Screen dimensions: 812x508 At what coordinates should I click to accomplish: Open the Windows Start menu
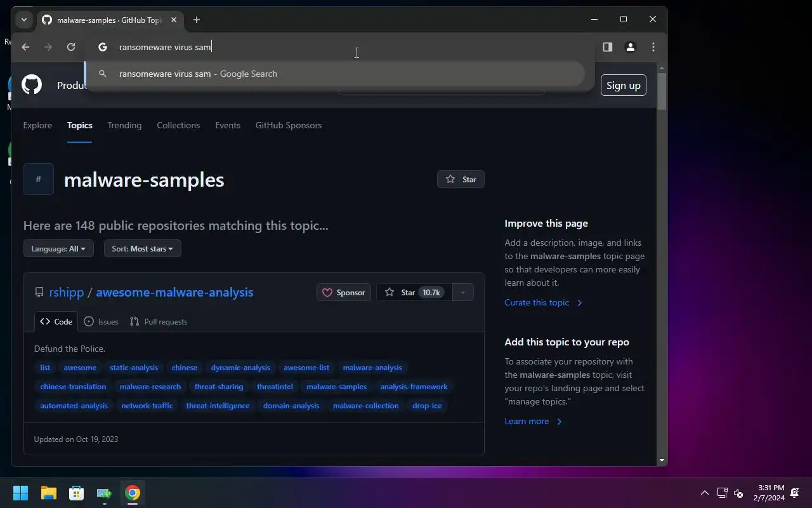[20, 493]
